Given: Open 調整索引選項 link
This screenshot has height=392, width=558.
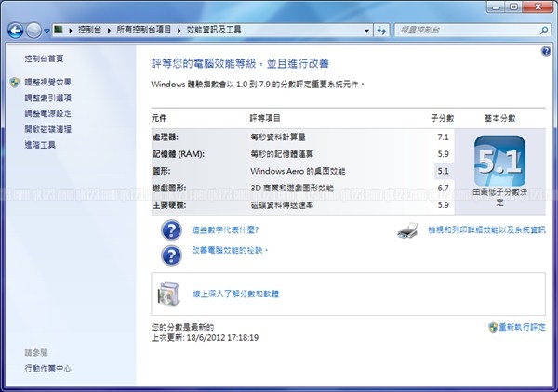Looking at the screenshot, I should 48,98.
